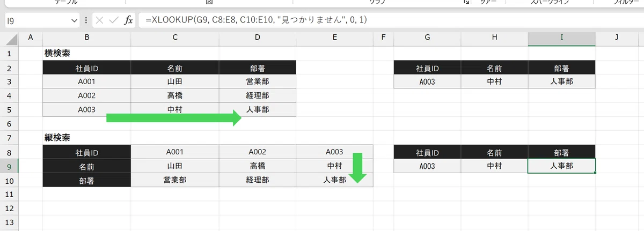644x231 pixels.
Task: Click the 社員ID header in cell B2
Action: [x=86, y=68]
